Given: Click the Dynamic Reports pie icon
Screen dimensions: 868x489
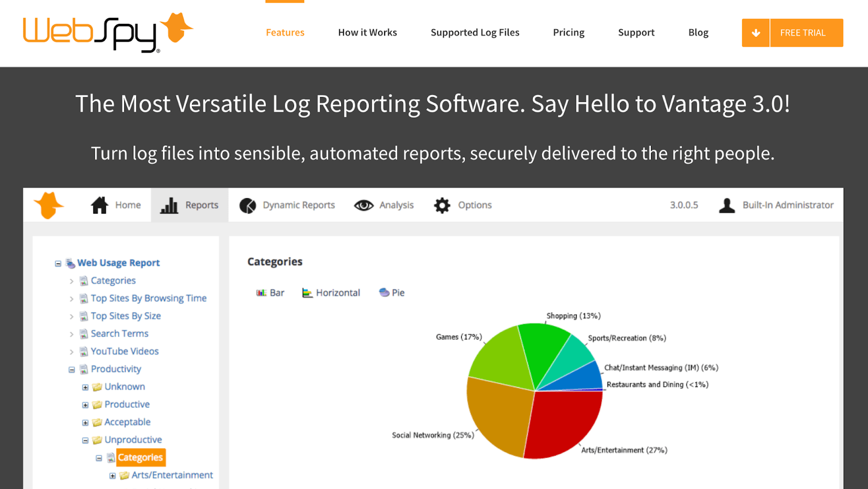Looking at the screenshot, I should point(248,205).
